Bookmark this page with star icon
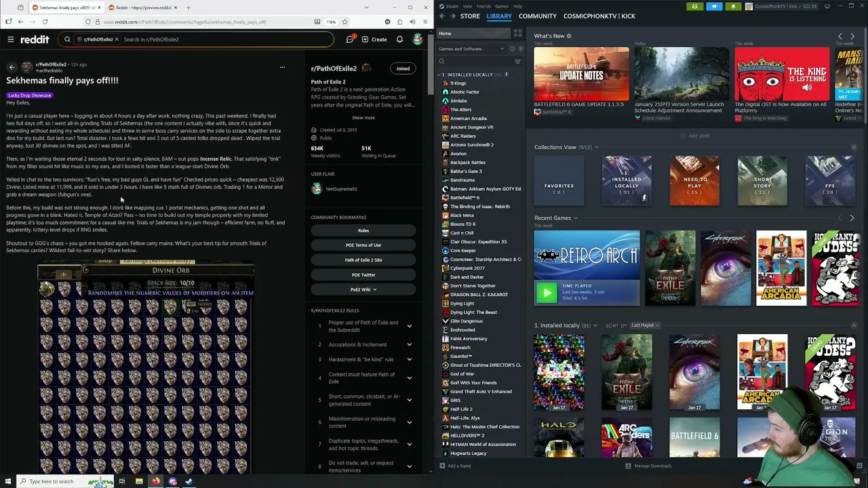Image resolution: width=868 pixels, height=488 pixels. coord(343,22)
